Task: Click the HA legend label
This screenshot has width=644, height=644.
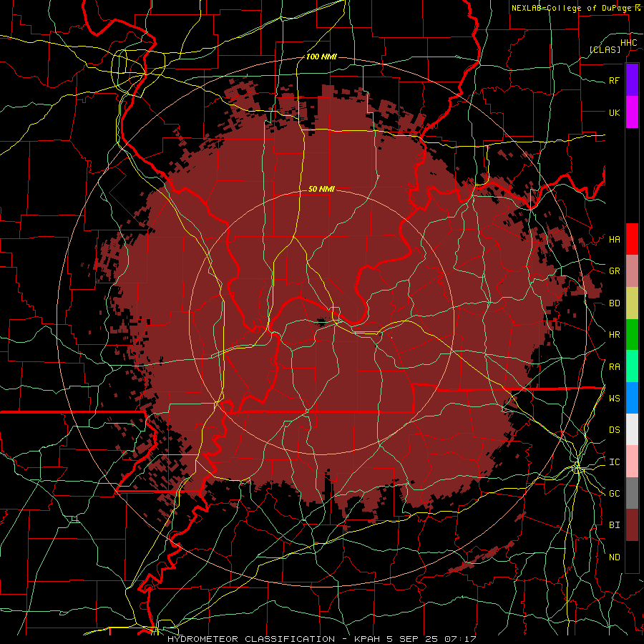Action: tap(614, 240)
